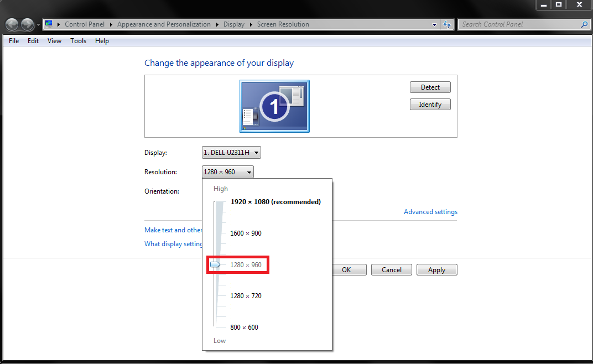Open Advanced settings link
593x364 pixels.
click(x=430, y=212)
